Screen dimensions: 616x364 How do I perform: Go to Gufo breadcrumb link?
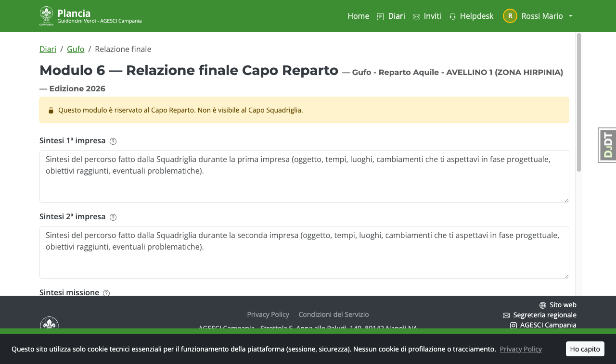[x=76, y=49]
